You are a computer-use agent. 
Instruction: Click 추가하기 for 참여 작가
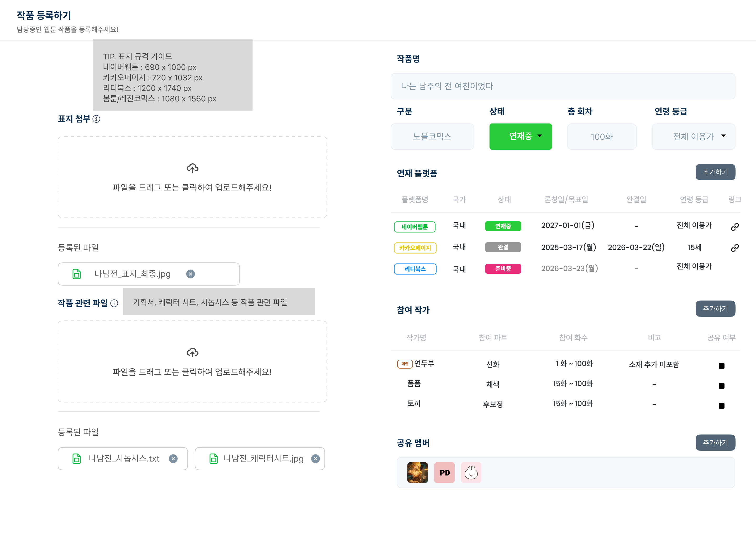[715, 308]
